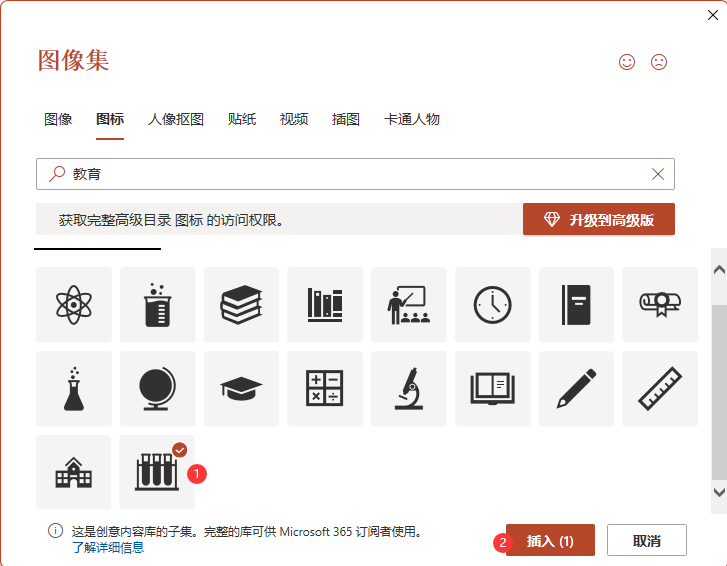
Task: Click the scrollbar up arrow
Action: point(719,270)
